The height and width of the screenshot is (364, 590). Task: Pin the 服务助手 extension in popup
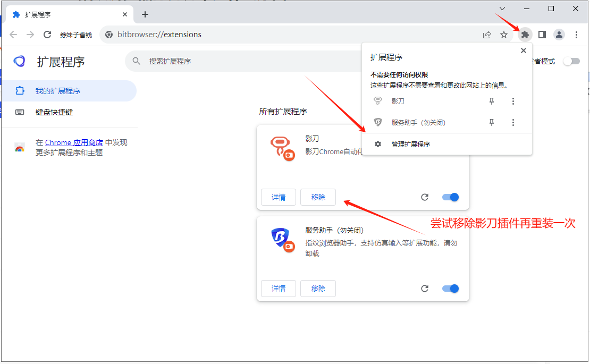coord(492,122)
